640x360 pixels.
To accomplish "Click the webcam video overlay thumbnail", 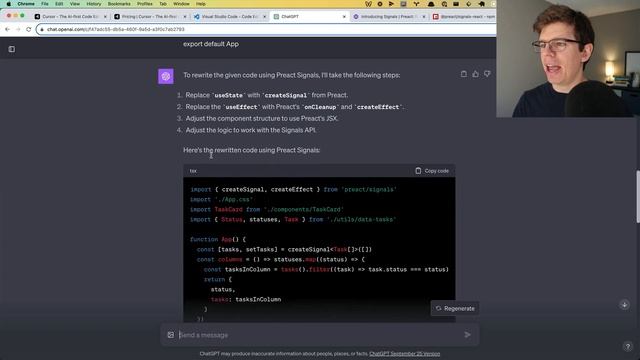I will tap(568, 58).
